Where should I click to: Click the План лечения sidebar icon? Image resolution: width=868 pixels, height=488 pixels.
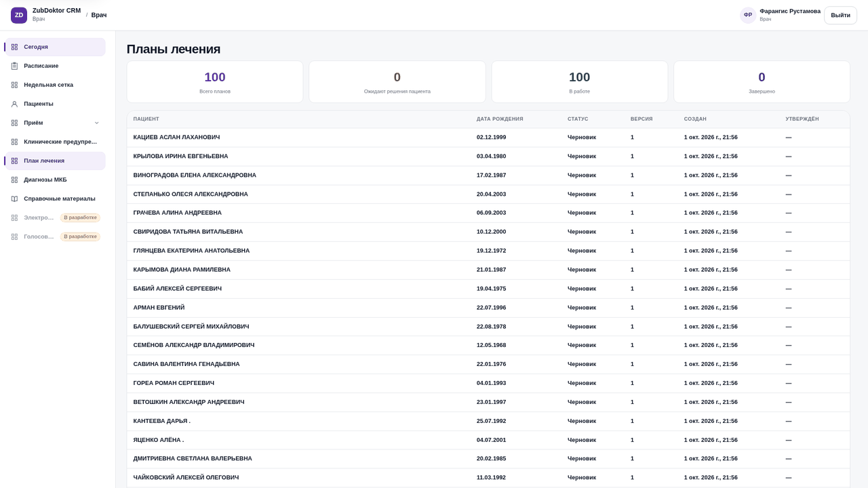click(14, 161)
